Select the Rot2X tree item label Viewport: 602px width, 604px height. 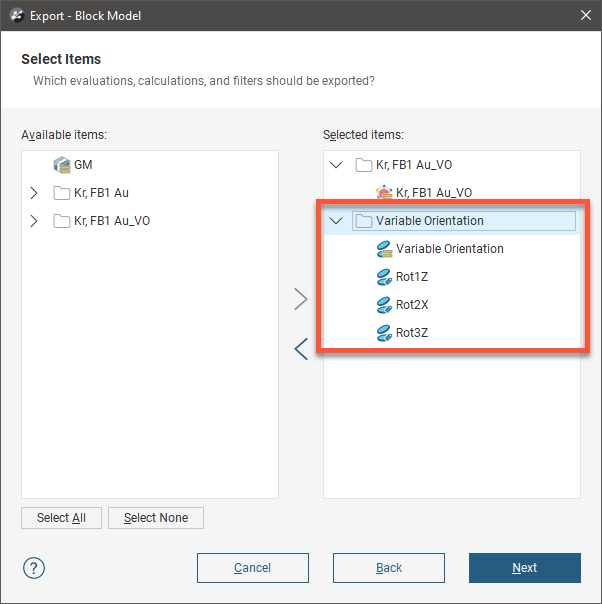412,305
